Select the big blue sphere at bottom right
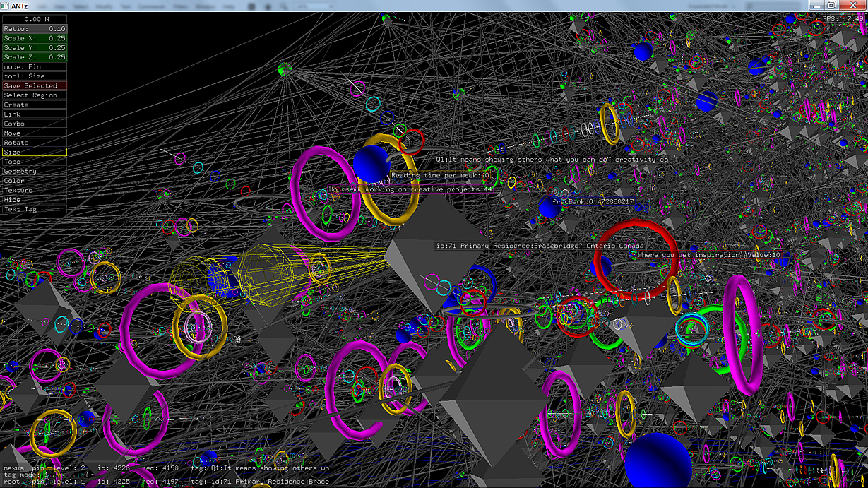Viewport: 868px width, 488px height. [x=658, y=460]
